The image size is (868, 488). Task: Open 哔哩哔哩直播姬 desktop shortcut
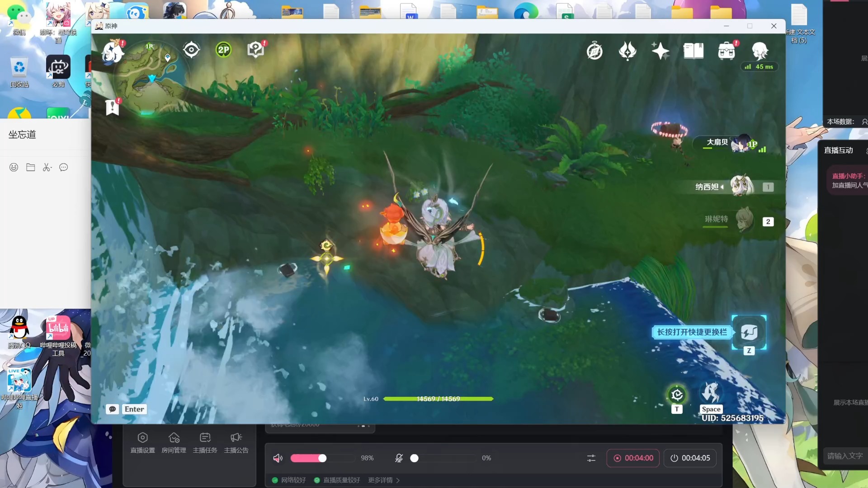[x=19, y=388]
